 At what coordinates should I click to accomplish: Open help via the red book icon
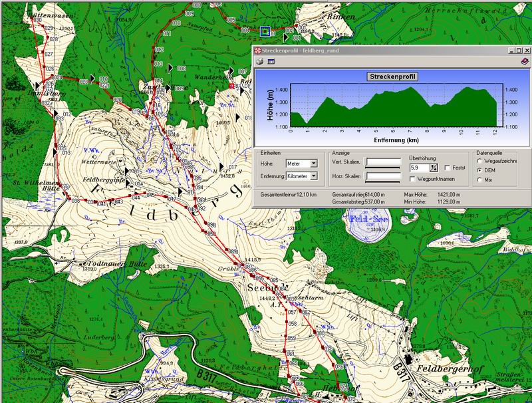[525, 62]
